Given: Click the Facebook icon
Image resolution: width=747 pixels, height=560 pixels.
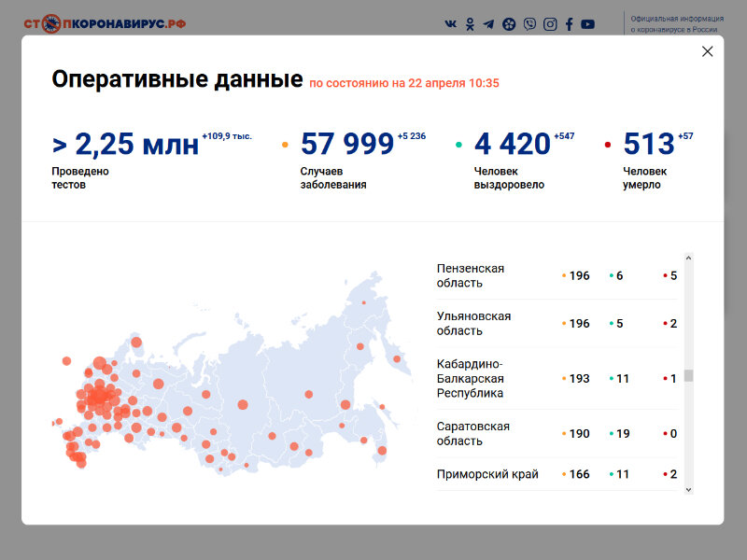Looking at the screenshot, I should tap(570, 23).
